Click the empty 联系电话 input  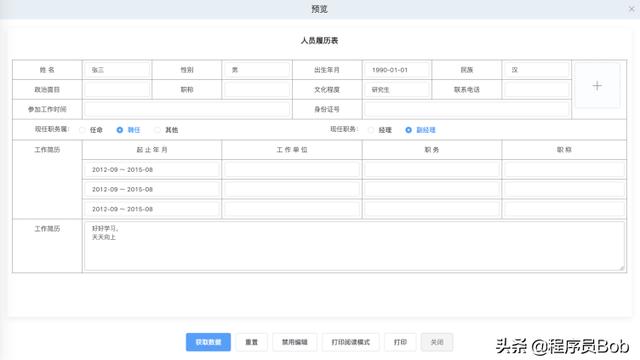(x=537, y=89)
